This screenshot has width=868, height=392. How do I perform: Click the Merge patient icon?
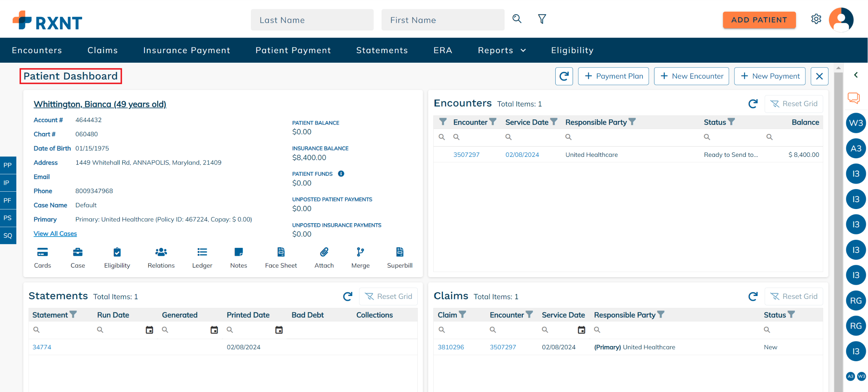coord(360,252)
